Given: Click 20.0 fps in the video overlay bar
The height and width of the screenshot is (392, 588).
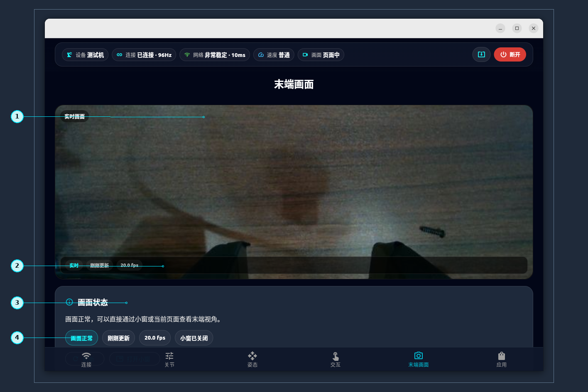Looking at the screenshot, I should tap(130, 265).
